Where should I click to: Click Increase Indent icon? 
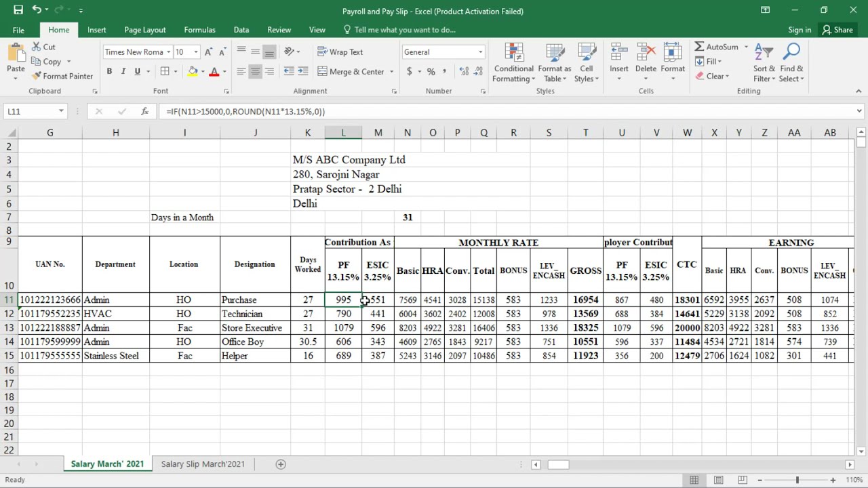tap(303, 71)
